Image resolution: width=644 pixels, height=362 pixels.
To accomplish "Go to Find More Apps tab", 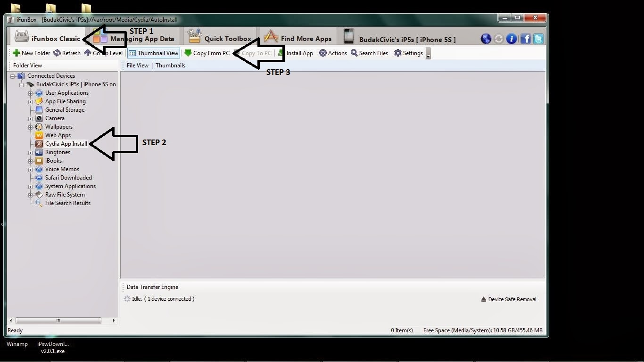I will pos(298,38).
